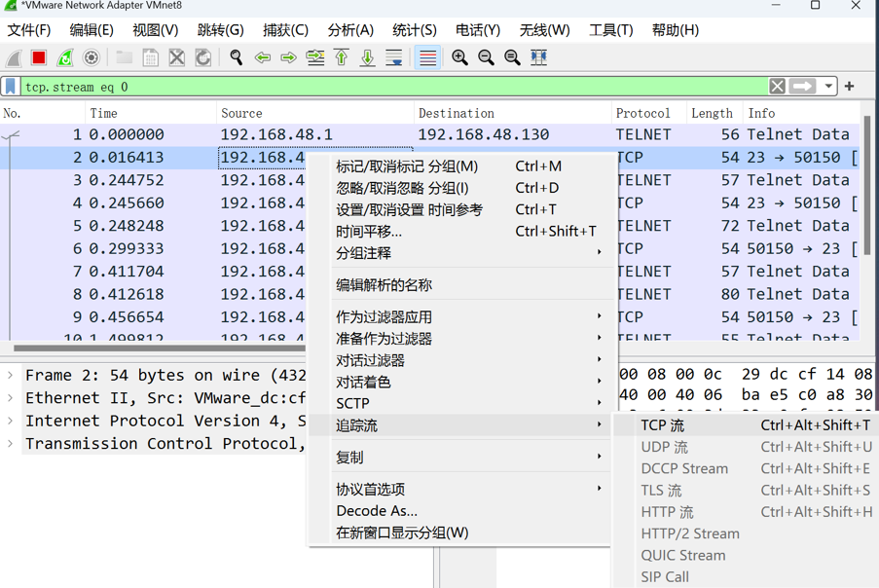Viewport: 879px width, 588px height.
Task: Toggle auto-scroll during live capture
Action: (x=394, y=57)
